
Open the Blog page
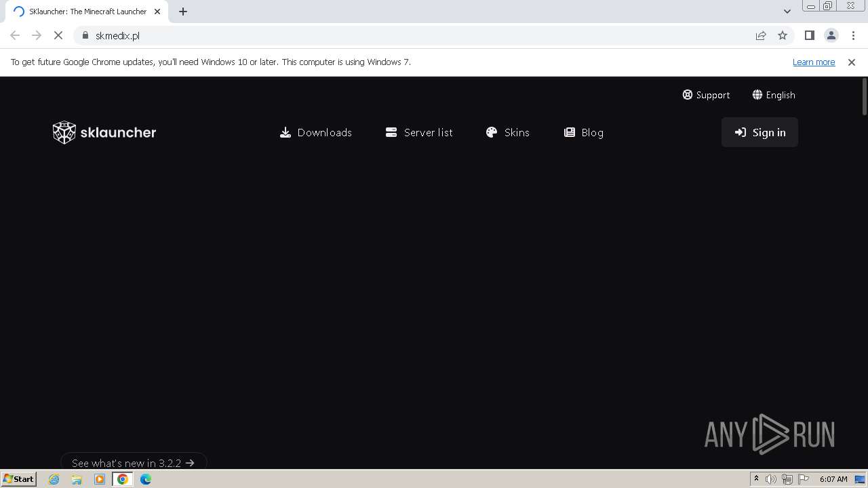coord(584,132)
